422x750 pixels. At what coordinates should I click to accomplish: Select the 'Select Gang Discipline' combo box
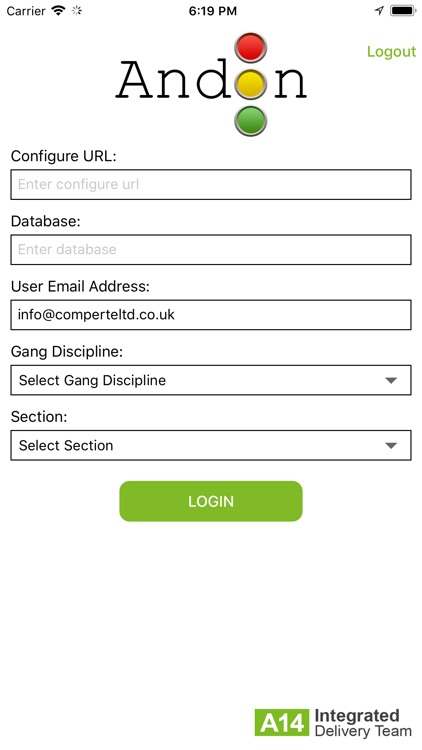pyautogui.click(x=211, y=380)
